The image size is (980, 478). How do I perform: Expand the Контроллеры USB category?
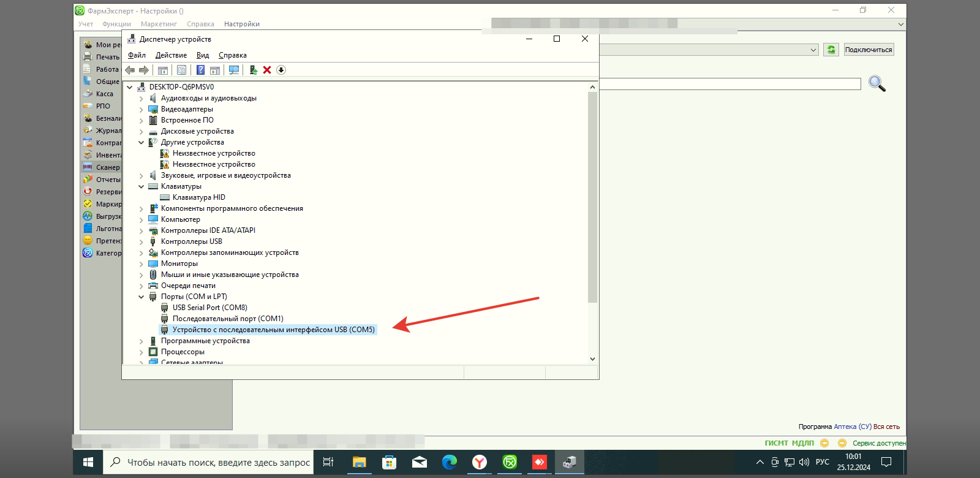[x=141, y=241]
